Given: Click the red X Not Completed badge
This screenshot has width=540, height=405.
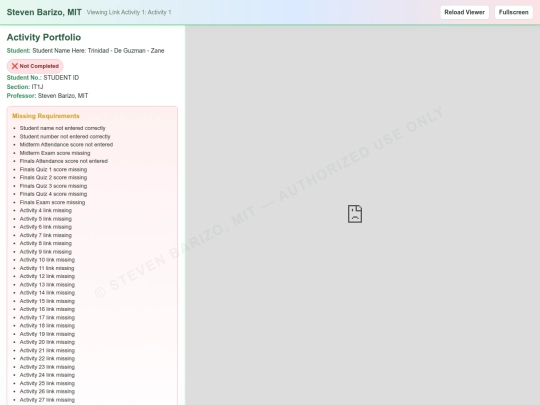Looking at the screenshot, I should tap(35, 66).
